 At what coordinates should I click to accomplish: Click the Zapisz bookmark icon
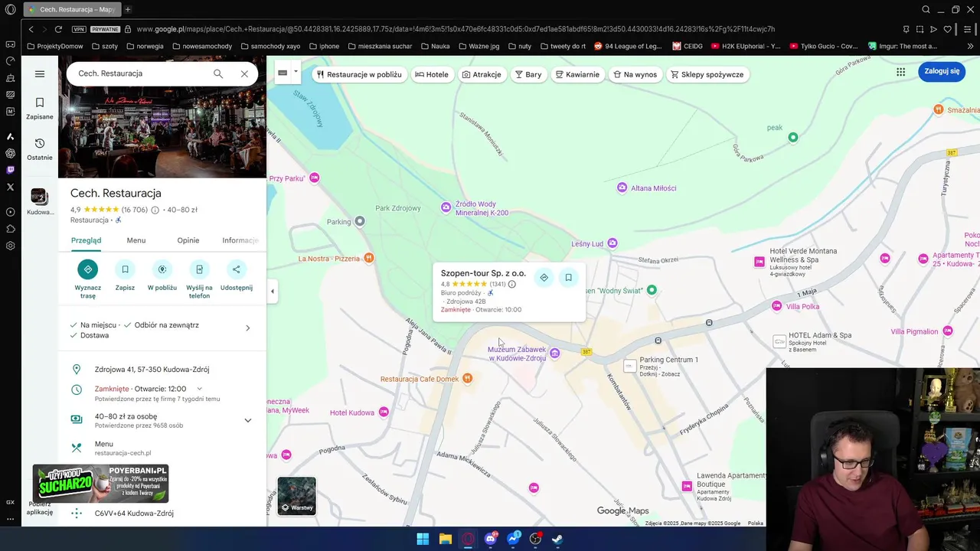(x=125, y=269)
